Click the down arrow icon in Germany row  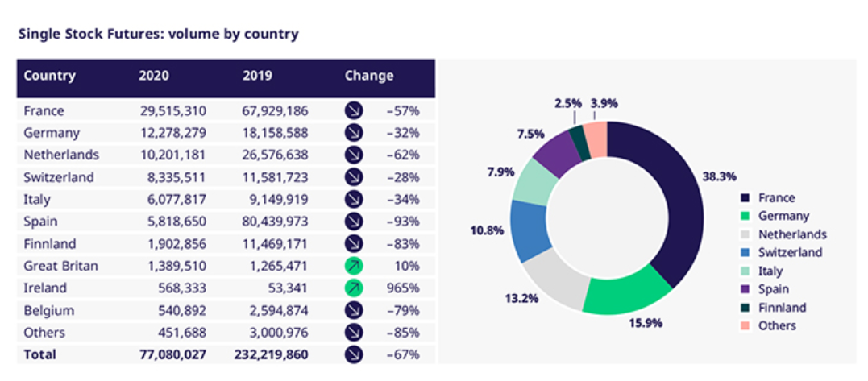[354, 133]
